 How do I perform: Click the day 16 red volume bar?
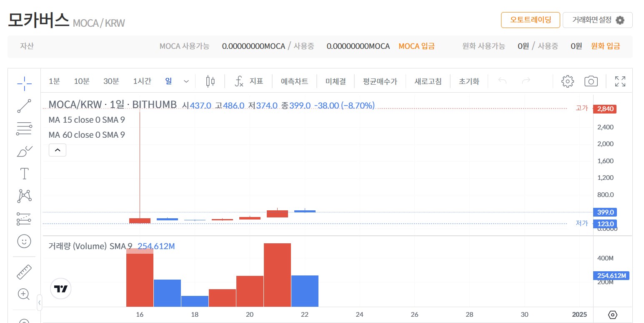[x=140, y=278]
